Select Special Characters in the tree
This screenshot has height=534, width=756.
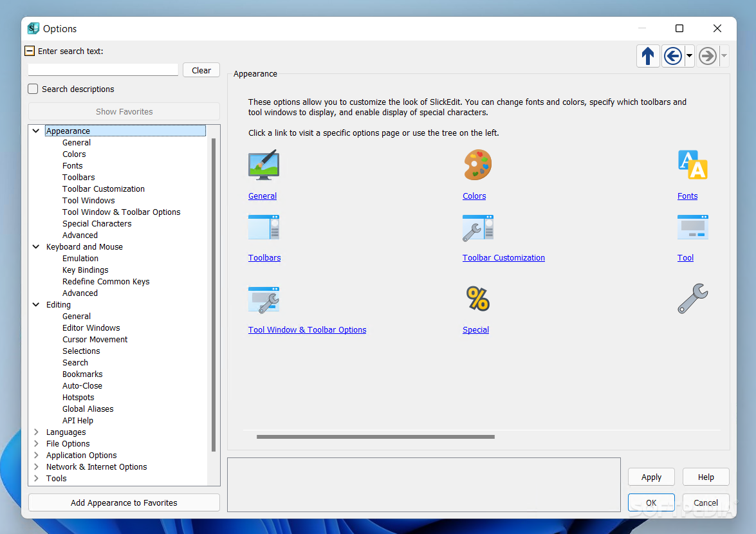(97, 223)
